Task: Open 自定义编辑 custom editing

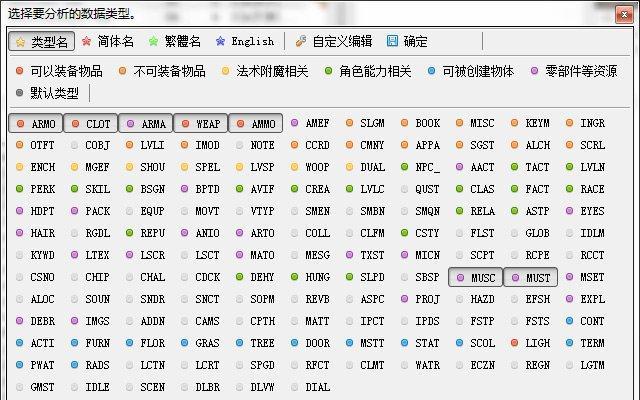Action: 333,42
